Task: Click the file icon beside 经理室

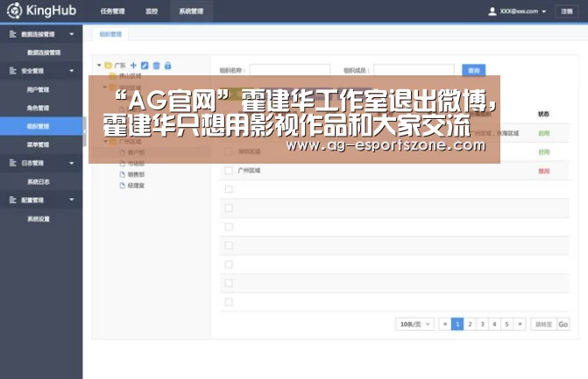Action: point(123,186)
